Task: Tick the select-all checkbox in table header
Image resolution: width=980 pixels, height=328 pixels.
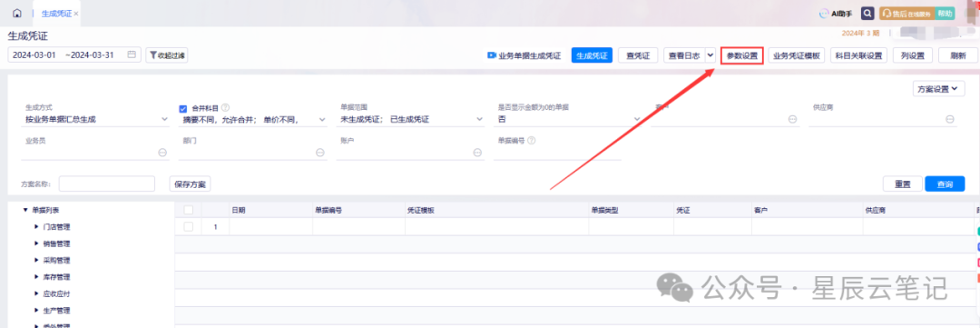Action: (188, 210)
